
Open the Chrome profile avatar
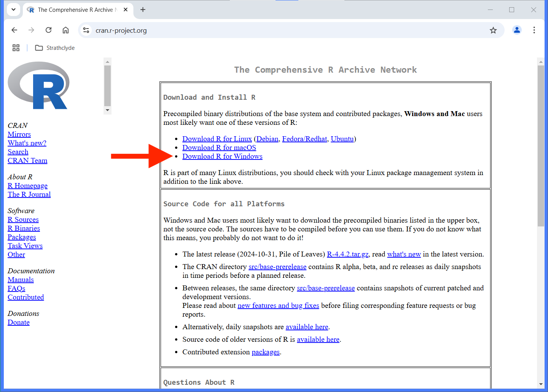517,30
